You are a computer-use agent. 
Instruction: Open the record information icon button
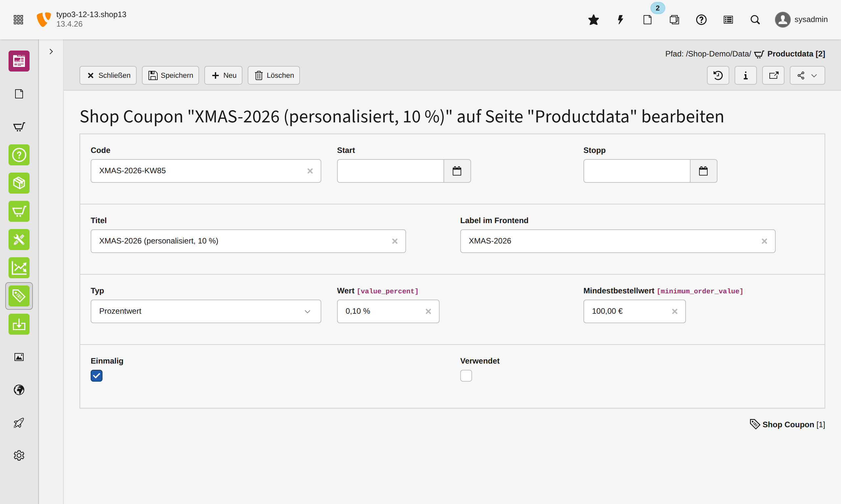745,75
